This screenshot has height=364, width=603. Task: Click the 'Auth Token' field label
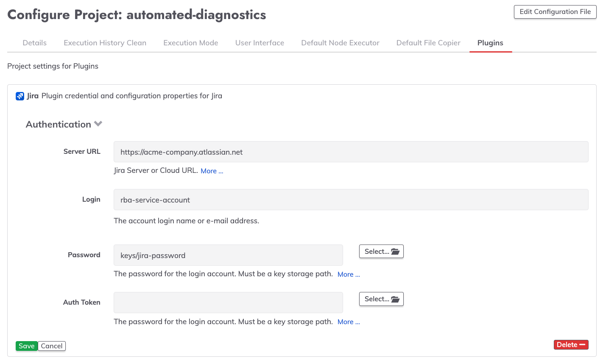(x=82, y=302)
